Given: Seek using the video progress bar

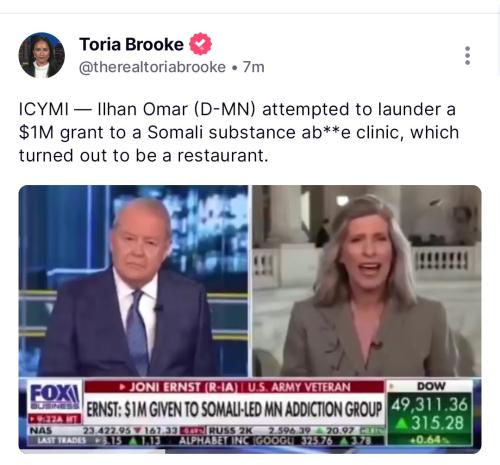Looking at the screenshot, I should [x=250, y=452].
